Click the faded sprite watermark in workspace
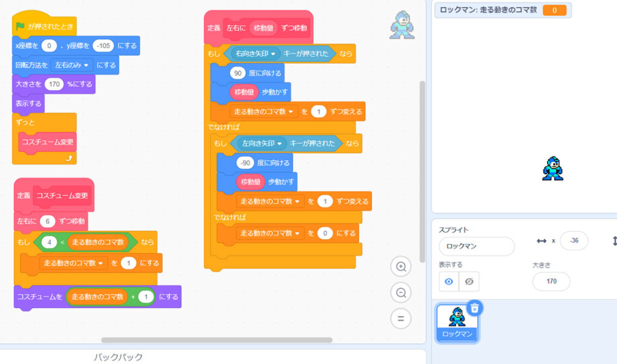Screen dimensions: 617x364 [x=402, y=25]
